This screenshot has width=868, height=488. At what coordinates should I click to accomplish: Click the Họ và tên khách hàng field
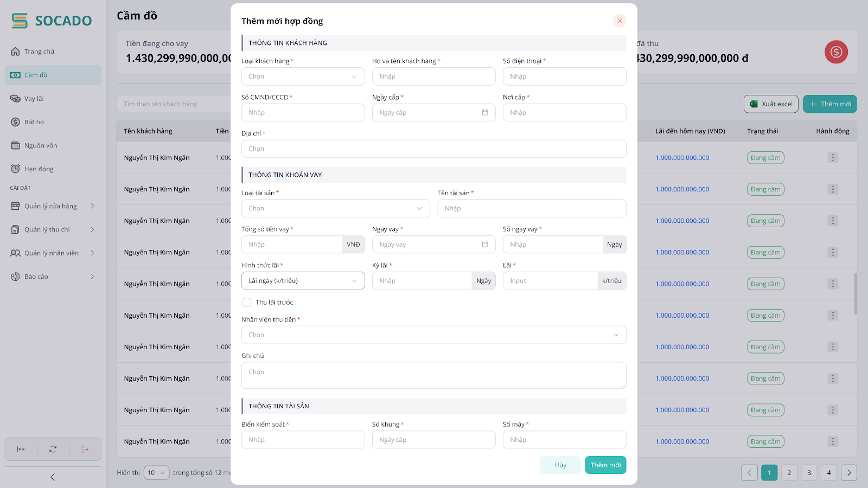pos(433,76)
